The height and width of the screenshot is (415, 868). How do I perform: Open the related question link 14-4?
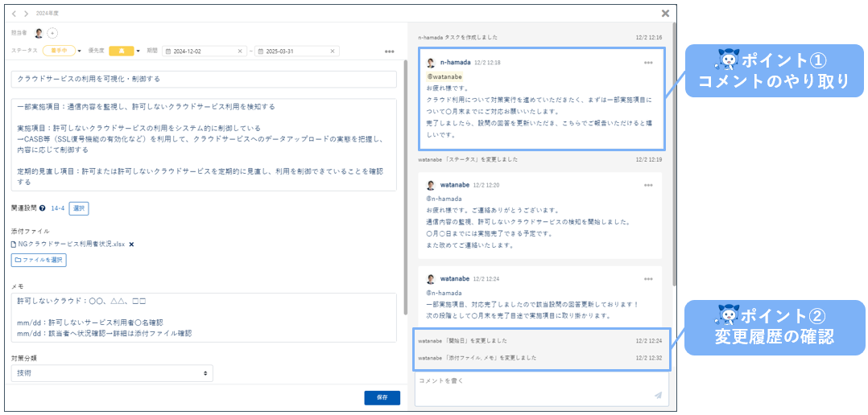(x=58, y=208)
